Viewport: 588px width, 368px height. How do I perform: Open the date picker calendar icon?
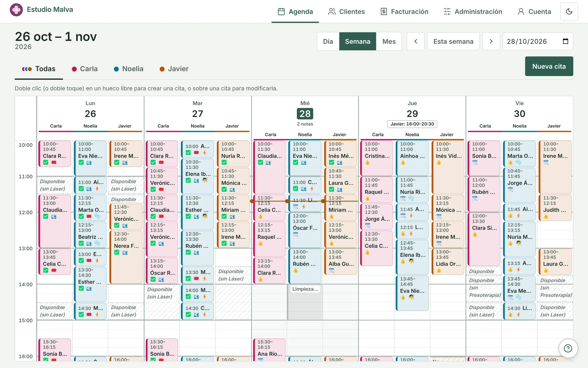[566, 41]
